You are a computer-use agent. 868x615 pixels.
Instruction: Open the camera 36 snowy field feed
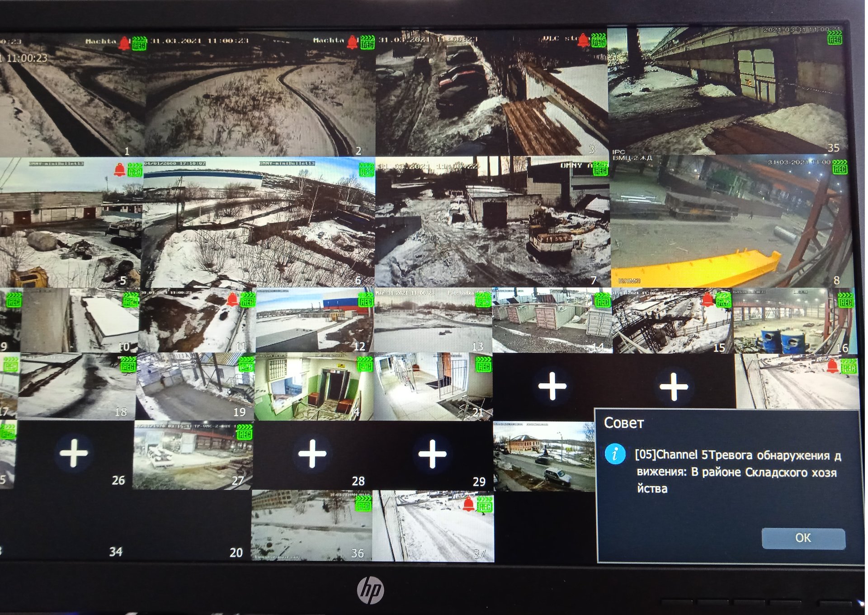pos(311,526)
